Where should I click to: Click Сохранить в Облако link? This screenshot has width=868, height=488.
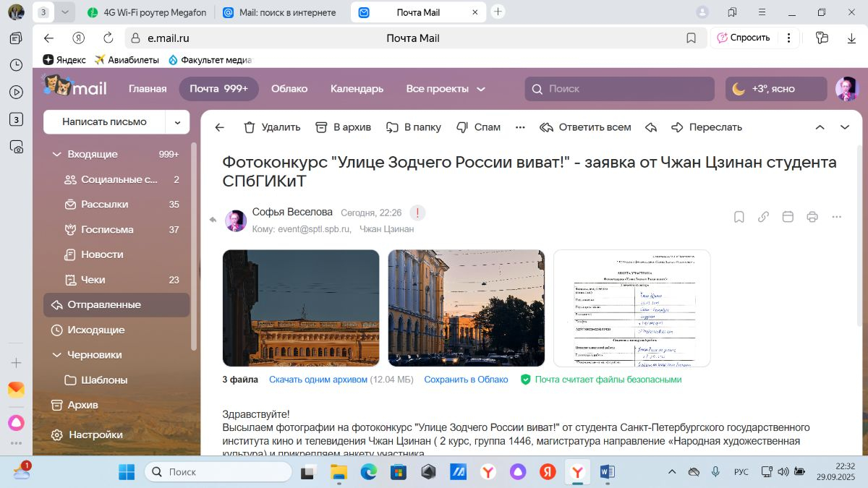point(466,380)
